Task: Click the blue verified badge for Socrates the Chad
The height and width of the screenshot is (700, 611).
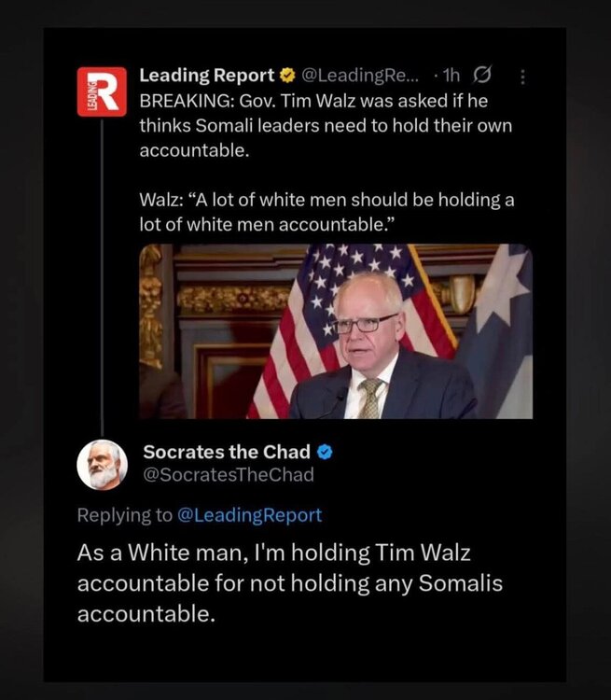Action: pyautogui.click(x=325, y=453)
